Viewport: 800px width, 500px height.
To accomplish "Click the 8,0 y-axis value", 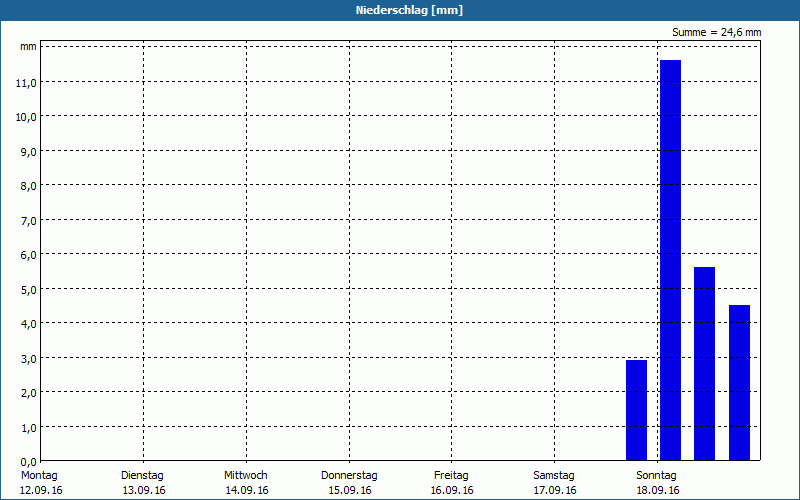I will click(x=29, y=186).
